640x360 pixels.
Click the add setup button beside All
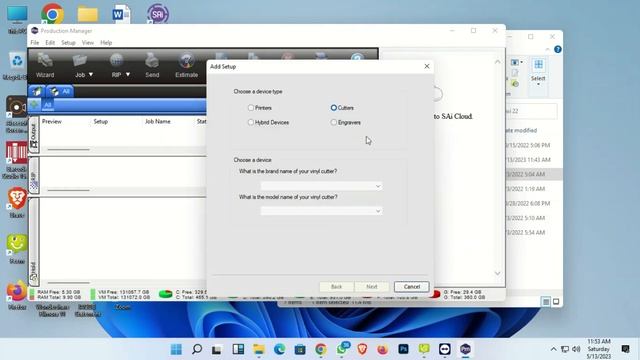(x=35, y=105)
